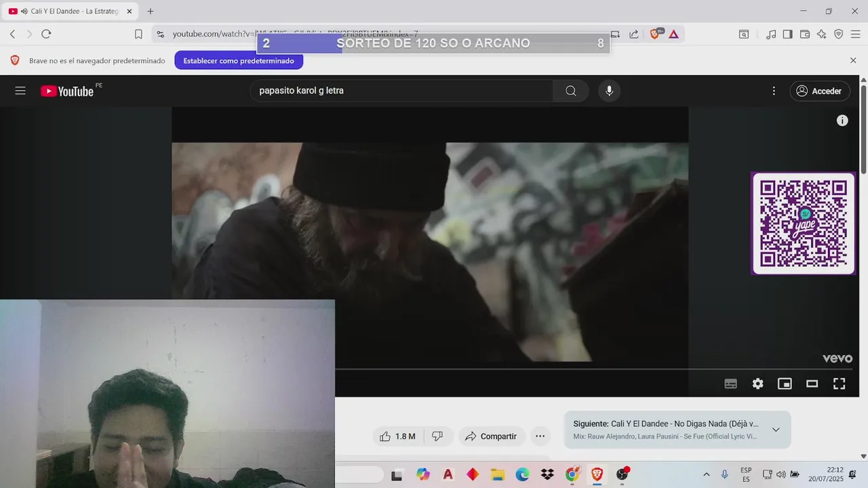Open Brave Shields lion icon
The image size is (868, 488).
tap(655, 34)
